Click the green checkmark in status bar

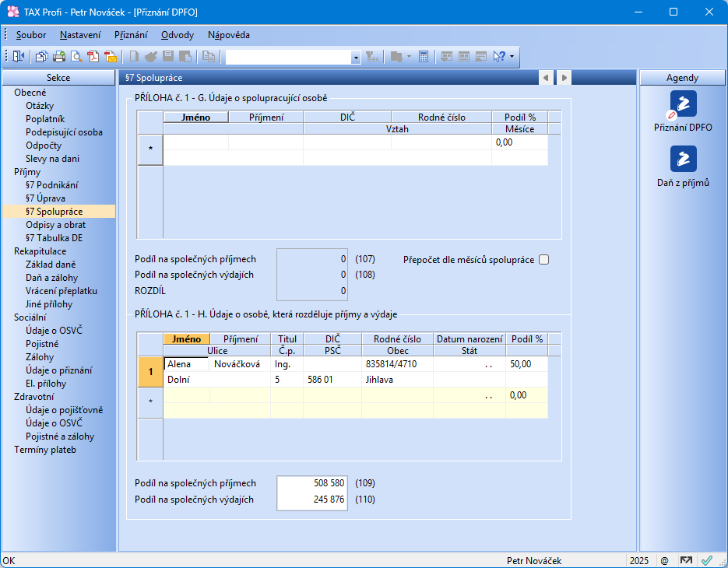click(707, 560)
